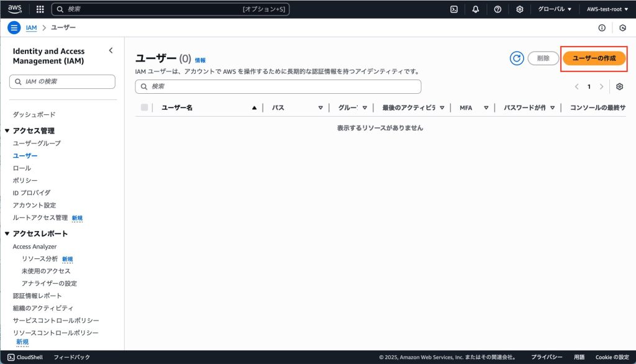This screenshot has width=636, height=364.
Task: Open アナライザーの設定 in the sidebar
Action: point(49,283)
